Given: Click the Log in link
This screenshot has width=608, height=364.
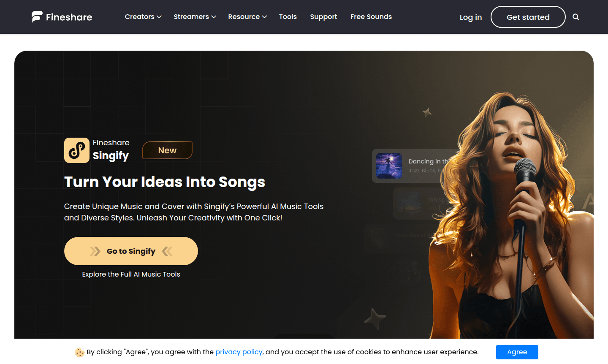Looking at the screenshot, I should coord(470,17).
